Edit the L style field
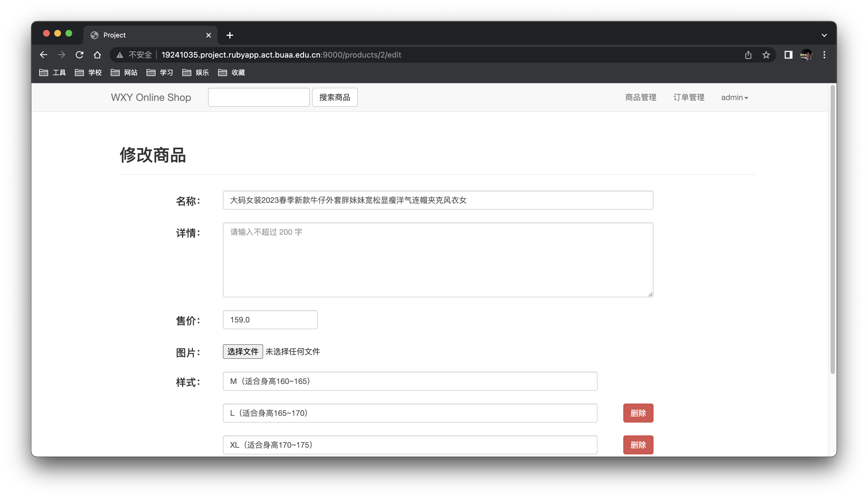The width and height of the screenshot is (868, 498). (x=410, y=413)
